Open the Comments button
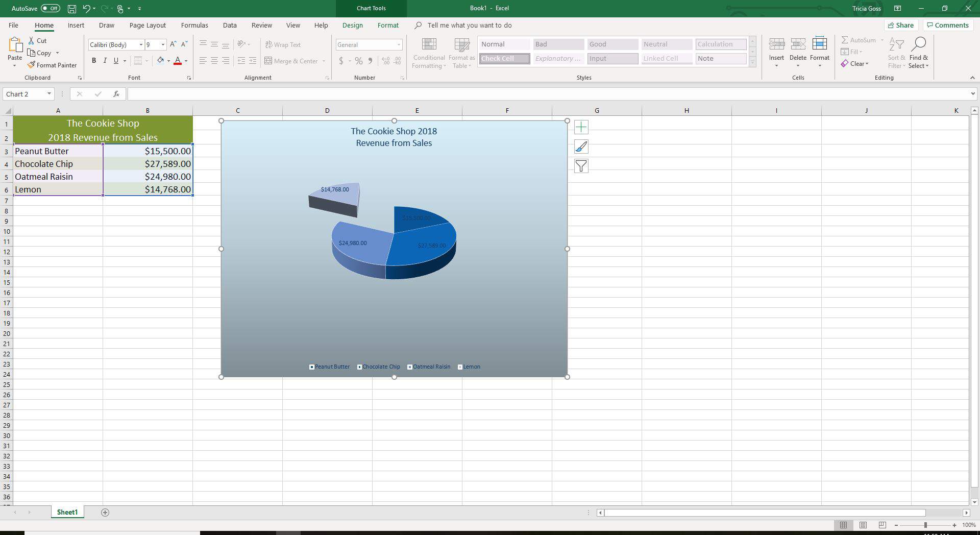 point(948,25)
